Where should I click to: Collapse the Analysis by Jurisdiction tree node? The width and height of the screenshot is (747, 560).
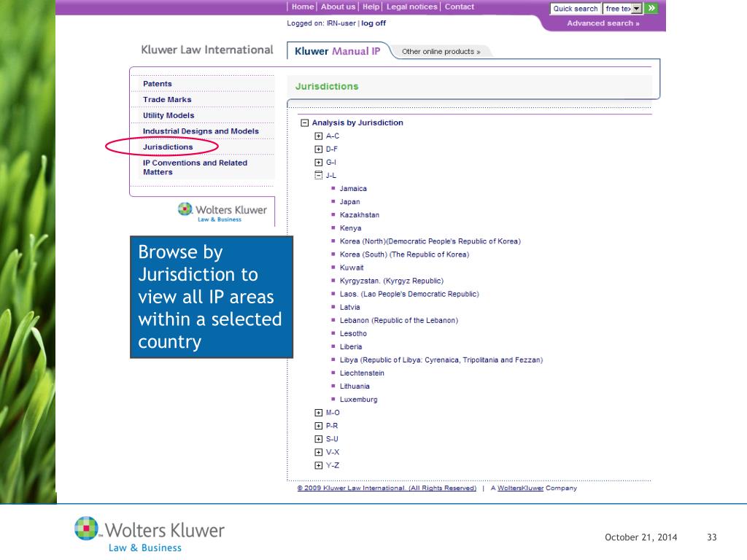pyautogui.click(x=304, y=122)
